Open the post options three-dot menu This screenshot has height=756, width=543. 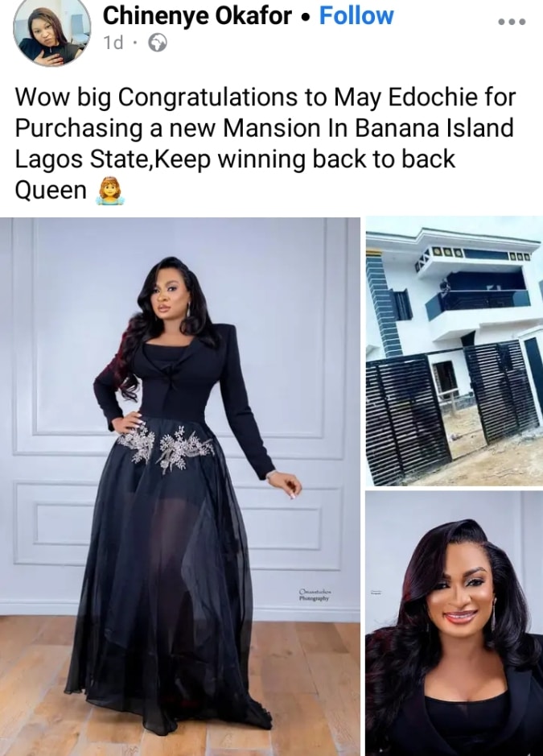point(512,22)
